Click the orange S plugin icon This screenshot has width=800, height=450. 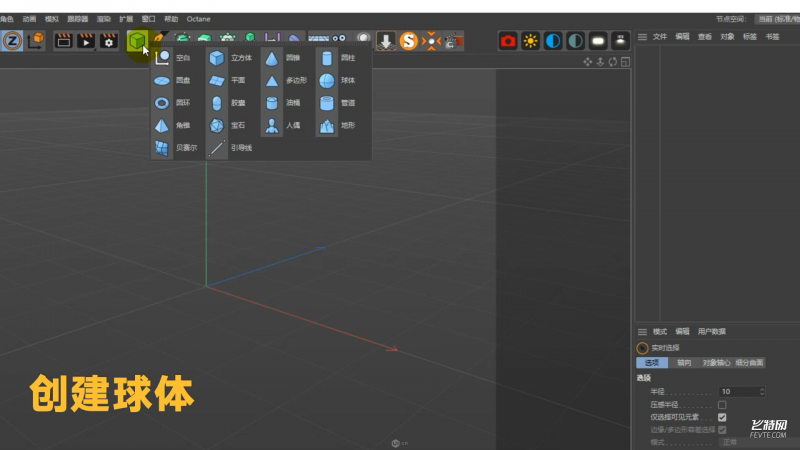[x=408, y=41]
